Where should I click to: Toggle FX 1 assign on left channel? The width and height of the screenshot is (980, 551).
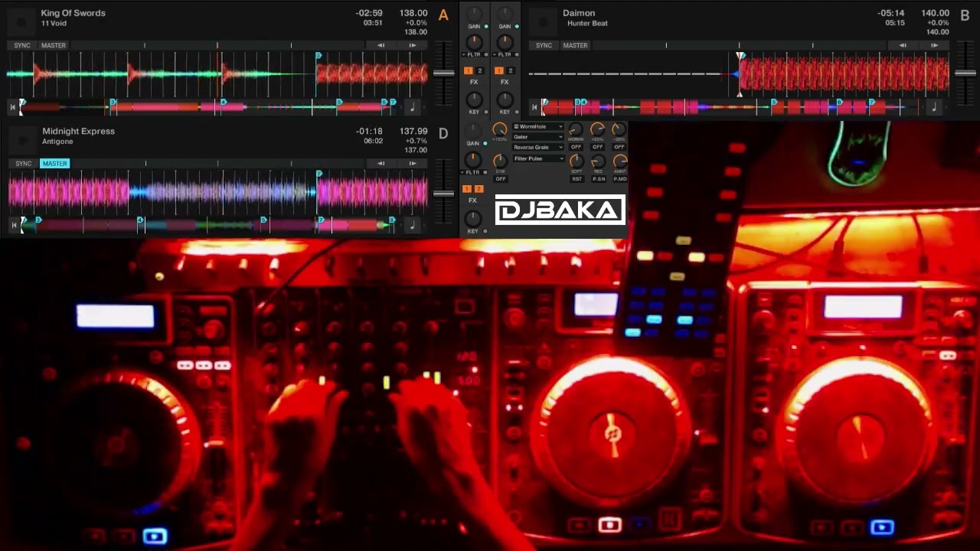coord(469,70)
